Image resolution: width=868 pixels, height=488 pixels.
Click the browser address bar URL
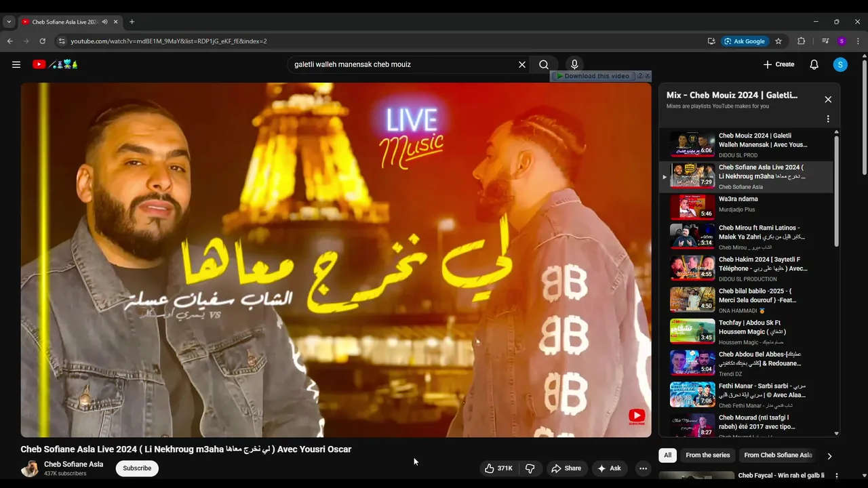[x=169, y=41]
